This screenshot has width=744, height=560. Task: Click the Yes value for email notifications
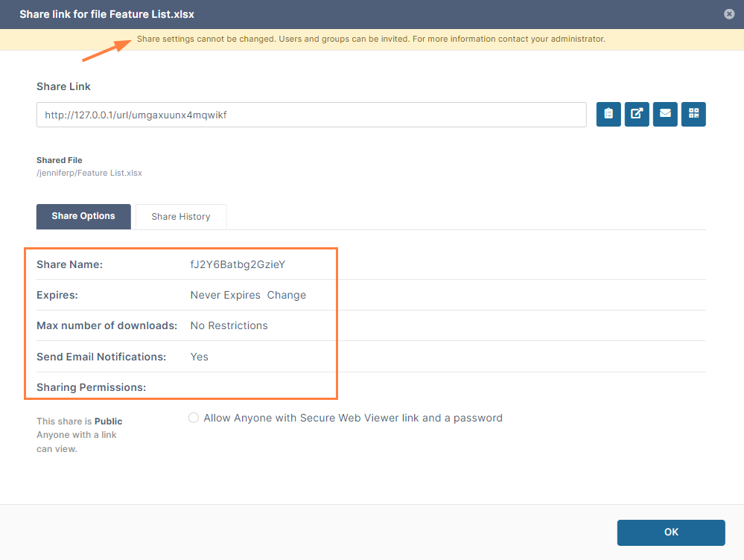click(199, 357)
